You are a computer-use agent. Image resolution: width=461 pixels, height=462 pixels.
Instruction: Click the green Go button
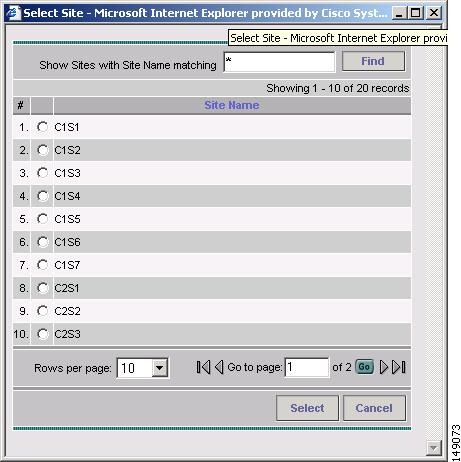(x=364, y=367)
